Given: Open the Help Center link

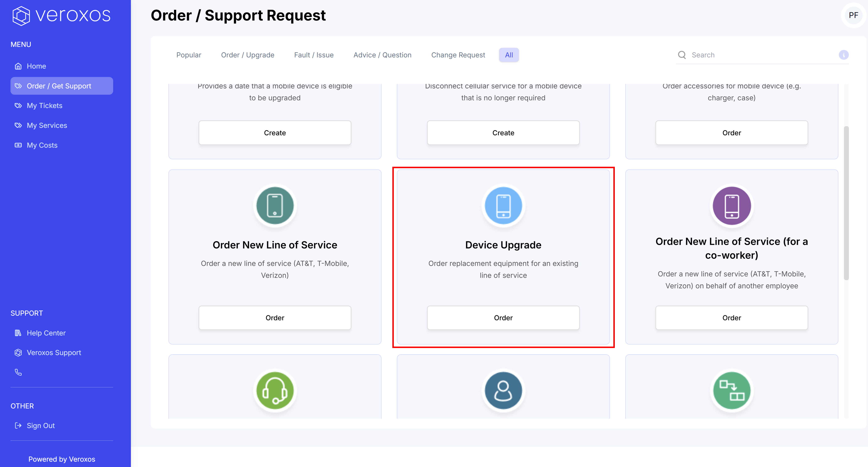Looking at the screenshot, I should [62, 333].
